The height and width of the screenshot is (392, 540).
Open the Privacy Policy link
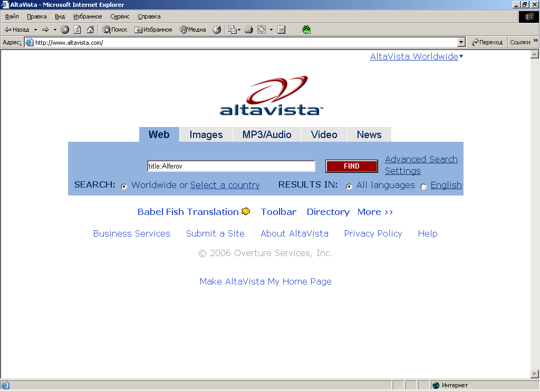pyautogui.click(x=373, y=234)
